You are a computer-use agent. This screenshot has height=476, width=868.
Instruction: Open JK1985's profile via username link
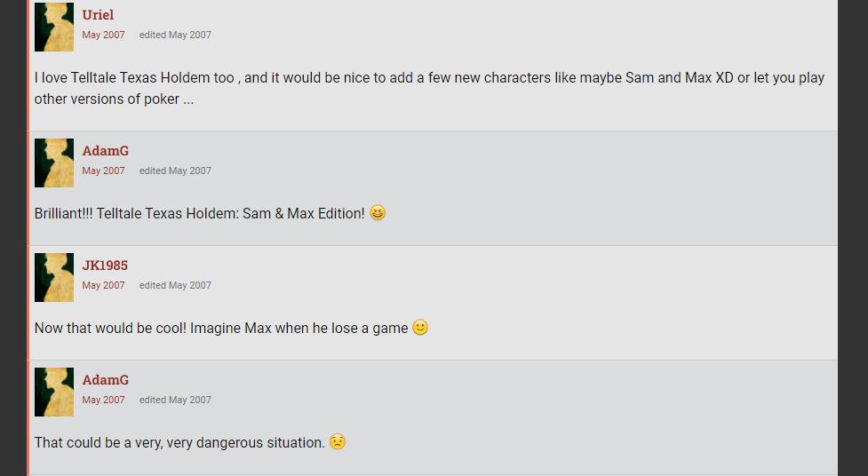(105, 266)
